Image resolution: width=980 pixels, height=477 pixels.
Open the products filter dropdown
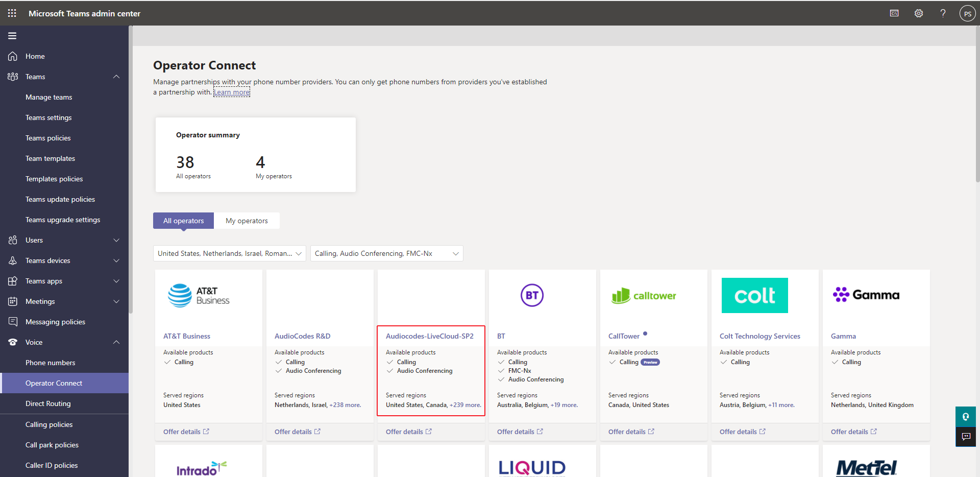pos(386,253)
